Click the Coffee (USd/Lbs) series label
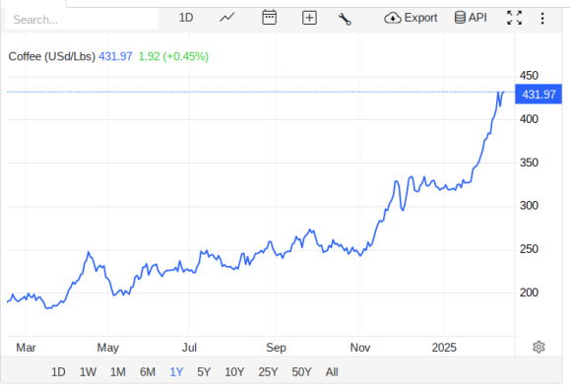Screen dimensions: 571x392 pyautogui.click(x=52, y=56)
